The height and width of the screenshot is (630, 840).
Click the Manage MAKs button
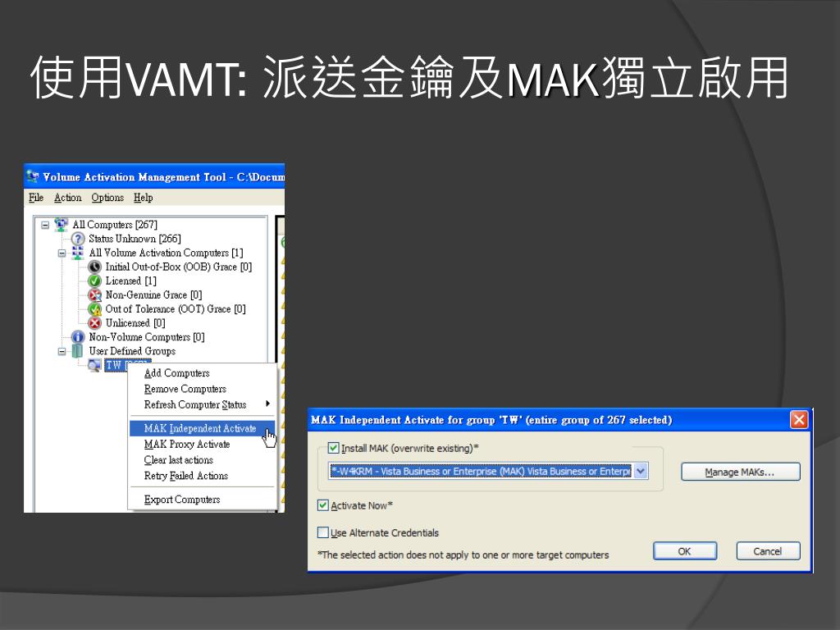point(741,472)
